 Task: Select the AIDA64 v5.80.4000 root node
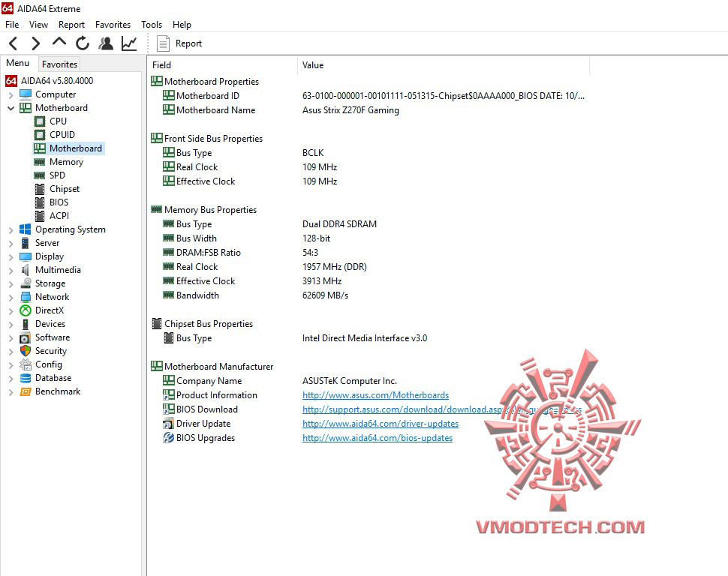tap(56, 81)
